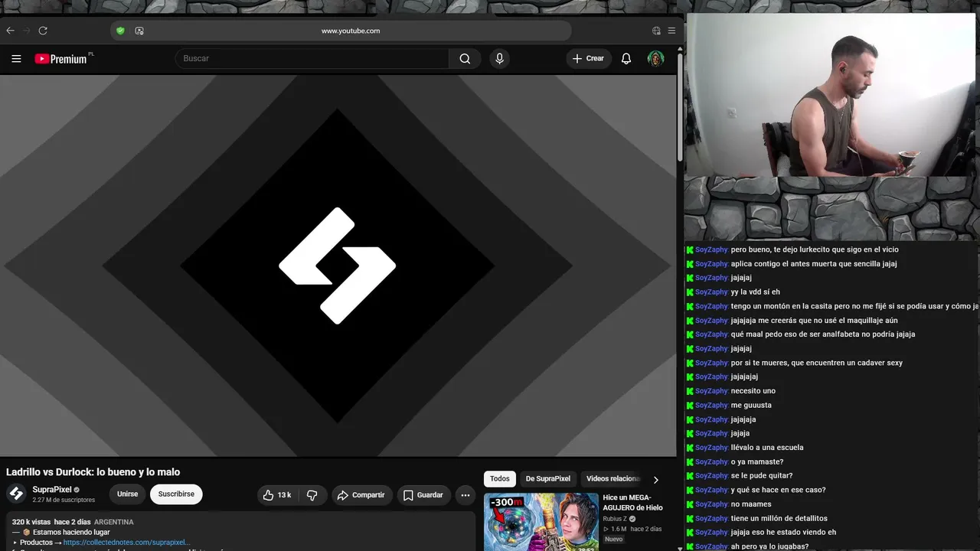980x551 pixels.
Task: Click the '320 k vistas hace 2 días' text
Action: 51,522
